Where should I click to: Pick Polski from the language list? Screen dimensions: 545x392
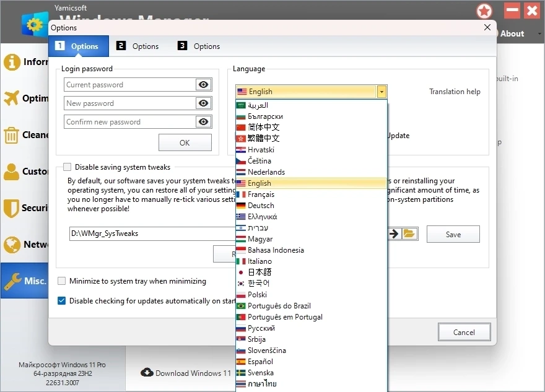coord(312,295)
